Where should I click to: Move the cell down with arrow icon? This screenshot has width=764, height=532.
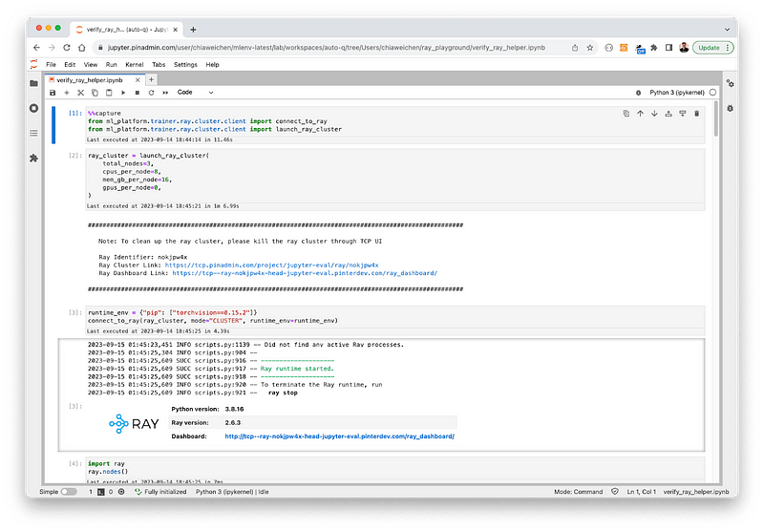tap(654, 114)
